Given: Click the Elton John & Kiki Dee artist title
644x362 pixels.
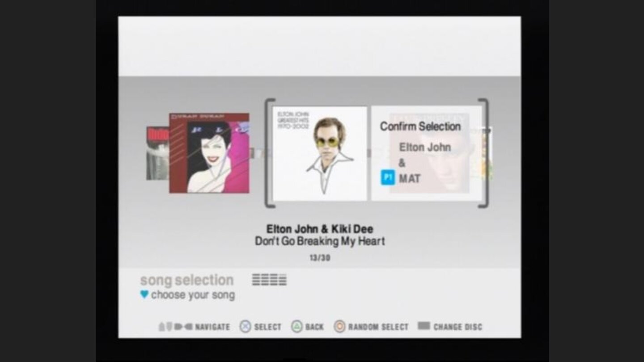Looking at the screenshot, I should pos(320,229).
